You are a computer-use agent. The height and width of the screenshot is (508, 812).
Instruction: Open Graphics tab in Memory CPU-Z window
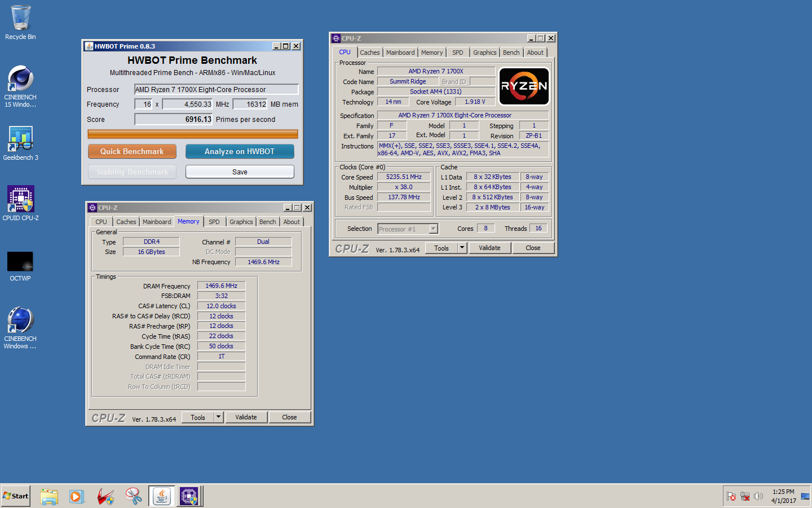pyautogui.click(x=241, y=222)
